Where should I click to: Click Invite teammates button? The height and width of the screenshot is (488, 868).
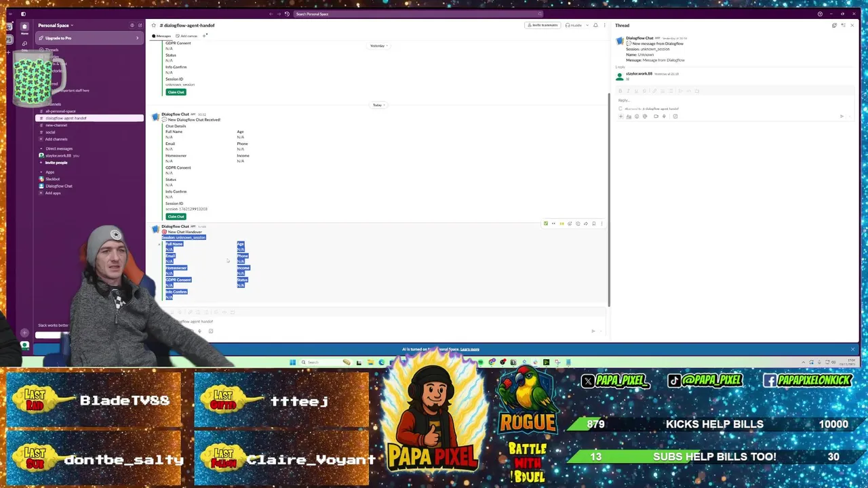click(x=543, y=25)
